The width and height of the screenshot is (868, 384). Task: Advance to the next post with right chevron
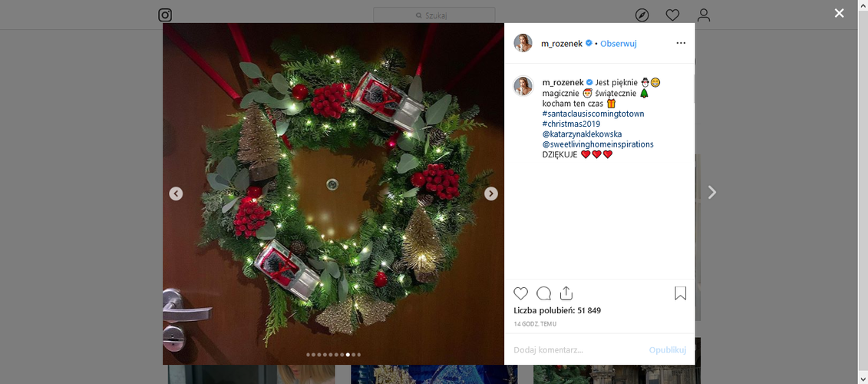(x=712, y=192)
